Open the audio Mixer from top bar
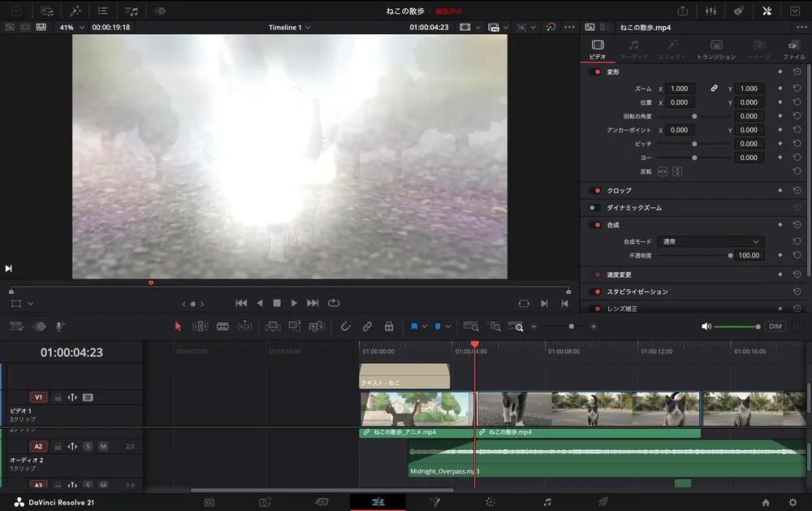Image resolution: width=812 pixels, height=511 pixels. (x=710, y=11)
